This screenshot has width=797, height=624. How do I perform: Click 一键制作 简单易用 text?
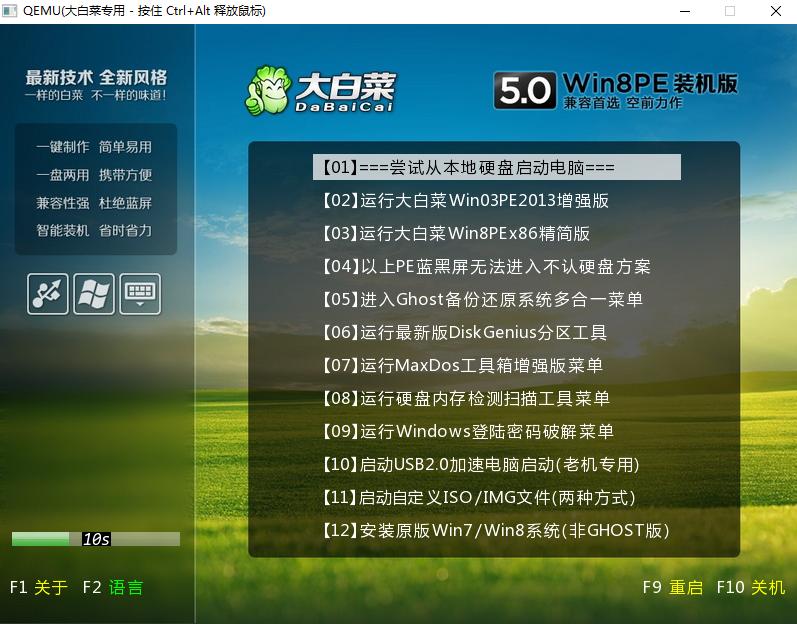pos(94,147)
